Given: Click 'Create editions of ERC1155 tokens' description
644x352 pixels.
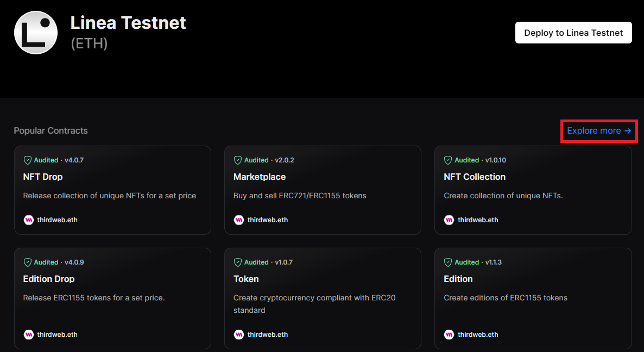Looking at the screenshot, I should [506, 298].
